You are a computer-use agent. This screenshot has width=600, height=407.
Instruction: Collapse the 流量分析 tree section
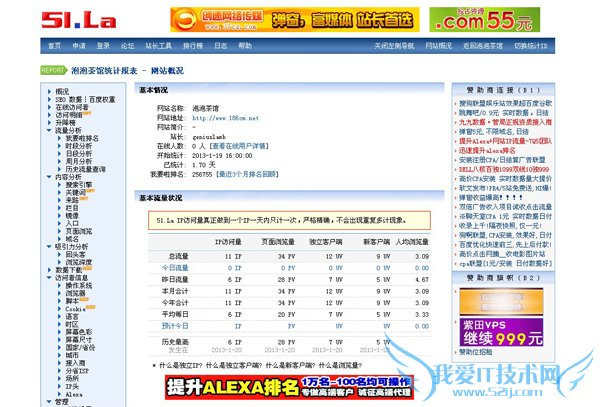click(x=49, y=130)
